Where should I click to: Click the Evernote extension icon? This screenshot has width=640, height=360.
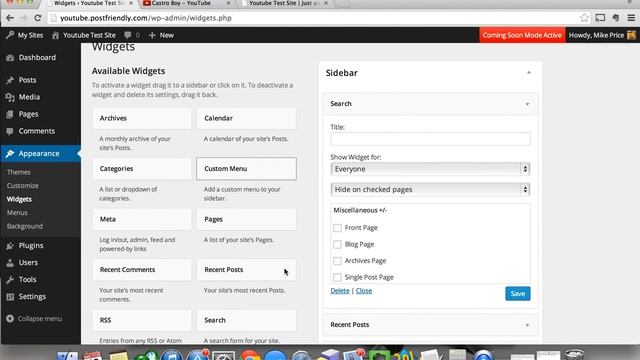(x=616, y=18)
